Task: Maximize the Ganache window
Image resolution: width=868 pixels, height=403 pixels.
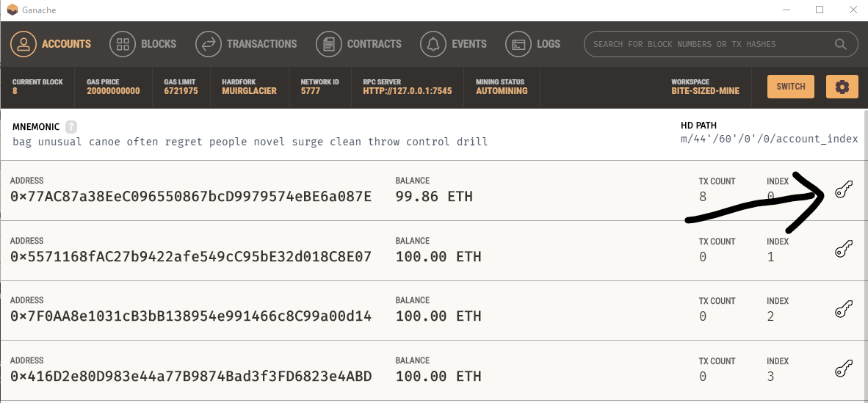Action: point(820,10)
